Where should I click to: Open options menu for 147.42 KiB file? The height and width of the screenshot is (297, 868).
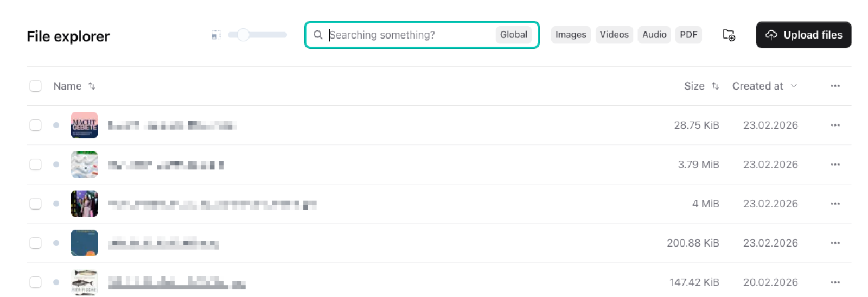pyautogui.click(x=835, y=282)
